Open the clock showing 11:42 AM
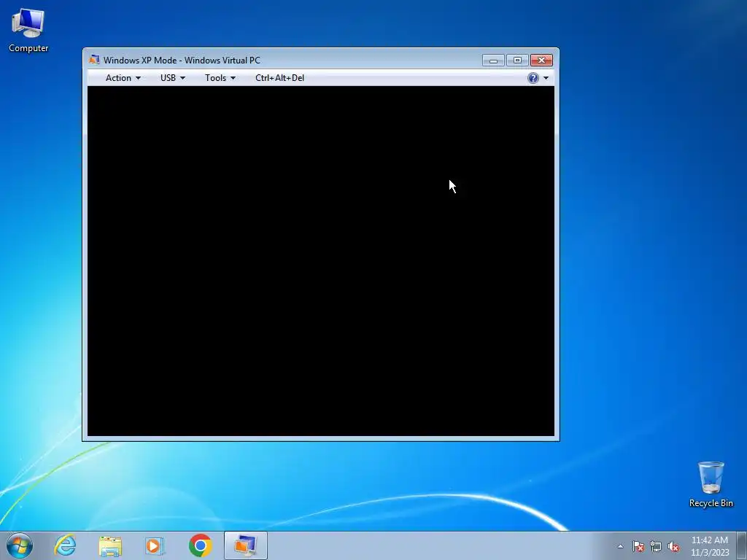Viewport: 747px width, 560px height. [x=710, y=546]
